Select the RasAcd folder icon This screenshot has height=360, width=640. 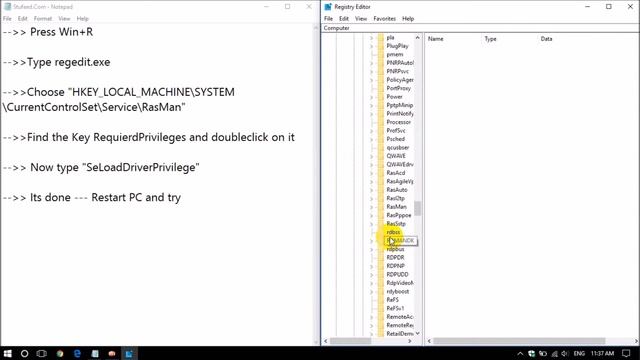[x=381, y=173]
